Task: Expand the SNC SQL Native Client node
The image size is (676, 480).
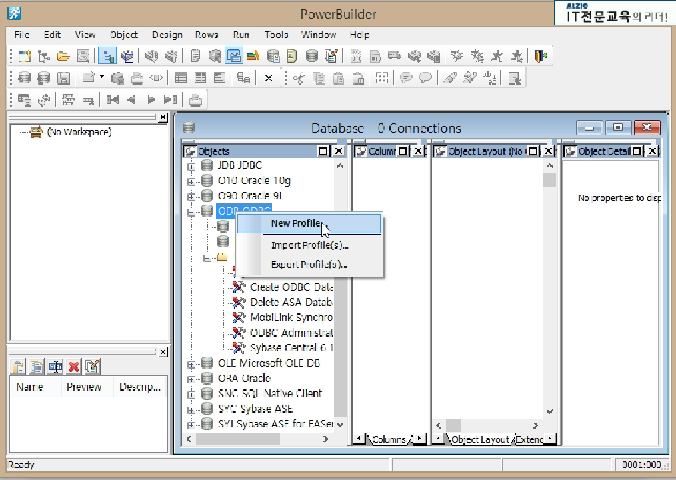Action: (x=191, y=394)
